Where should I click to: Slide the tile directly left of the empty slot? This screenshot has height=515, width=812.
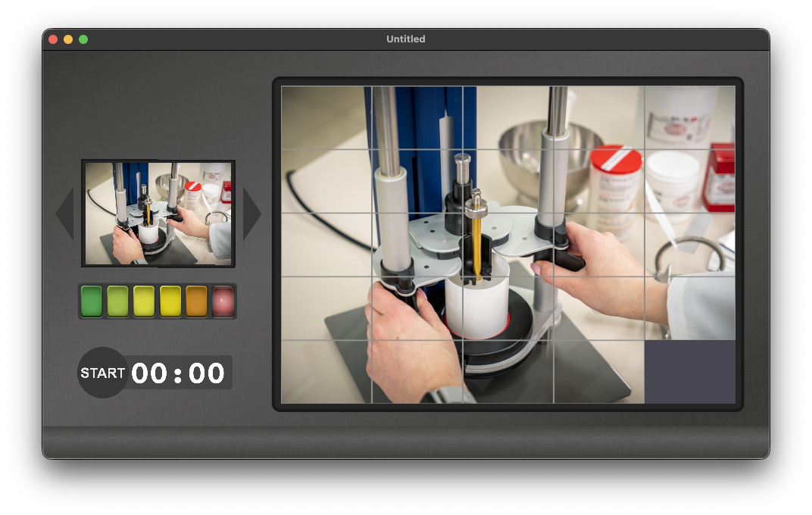598,372
